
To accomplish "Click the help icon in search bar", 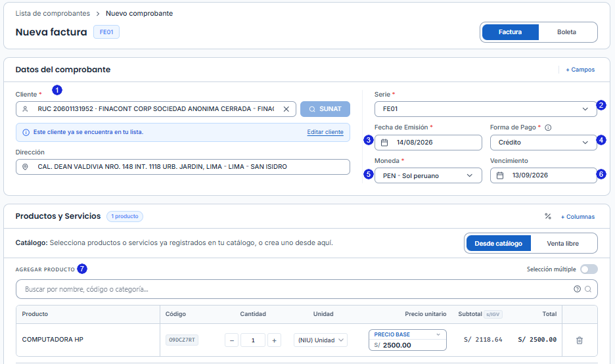I will [577, 289].
